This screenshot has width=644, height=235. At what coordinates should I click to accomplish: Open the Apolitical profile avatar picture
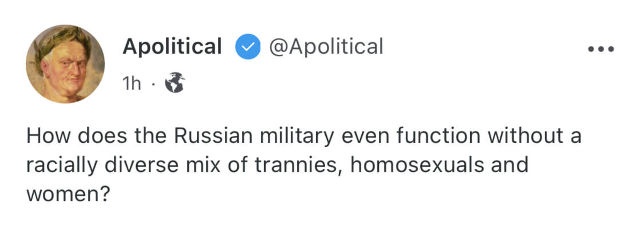[65, 64]
